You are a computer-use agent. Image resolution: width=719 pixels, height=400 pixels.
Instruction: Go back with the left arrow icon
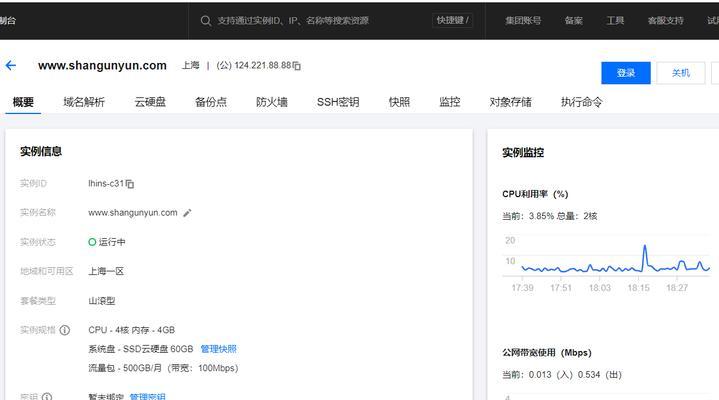coord(11,66)
